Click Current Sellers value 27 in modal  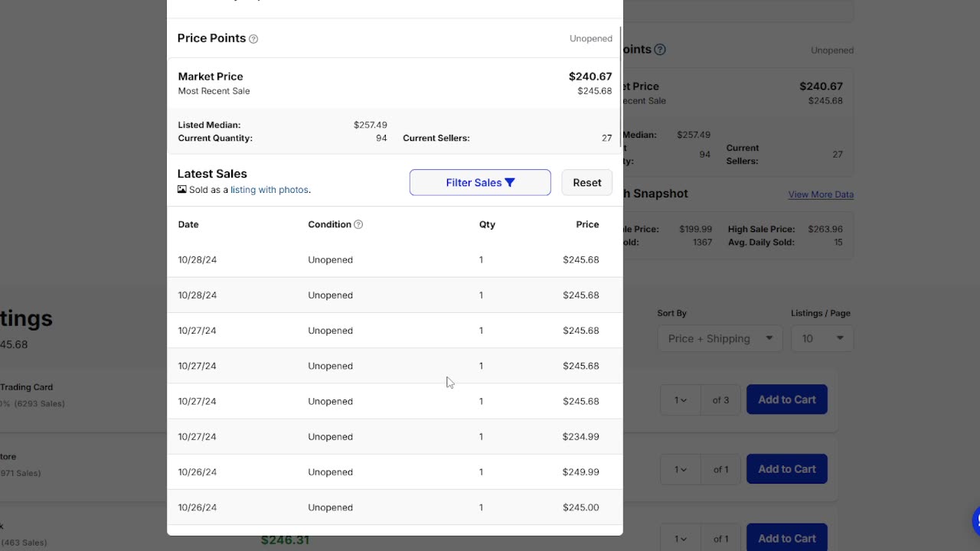pos(606,139)
